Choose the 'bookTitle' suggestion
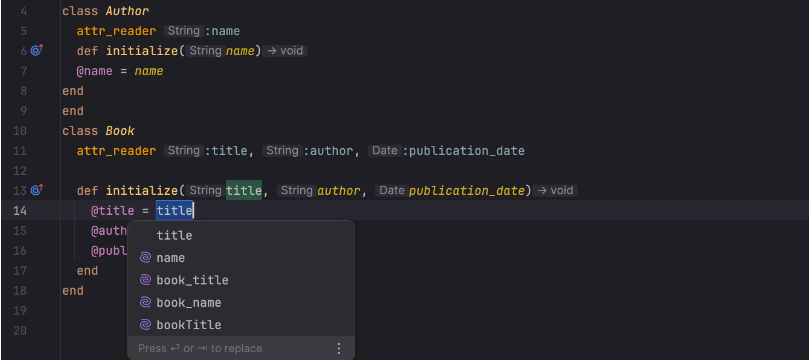Viewport: 809px width, 360px height. [241, 325]
